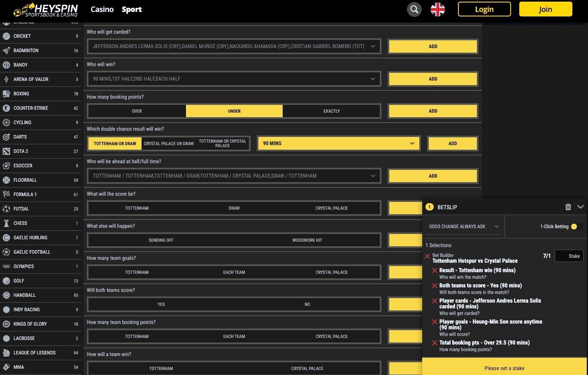Viewport: 588px width, 375px height.
Task: Select the Cricket sport icon
Action: (x=6, y=36)
